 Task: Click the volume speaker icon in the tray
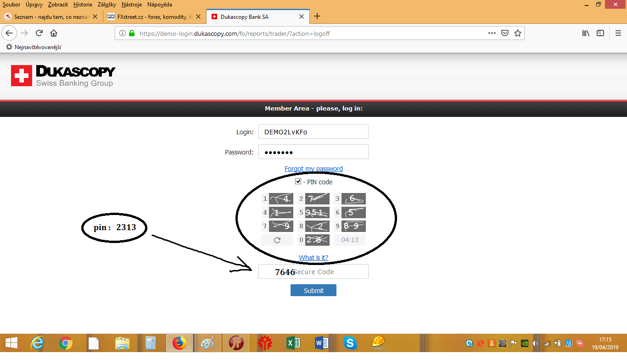pyautogui.click(x=535, y=343)
